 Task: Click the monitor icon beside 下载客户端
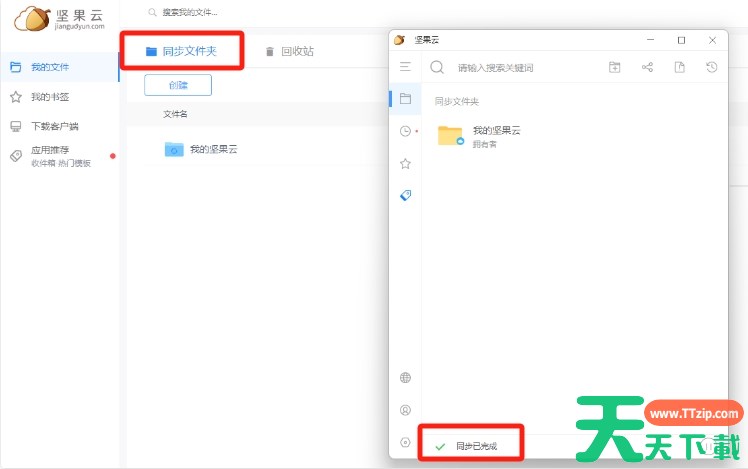16,126
